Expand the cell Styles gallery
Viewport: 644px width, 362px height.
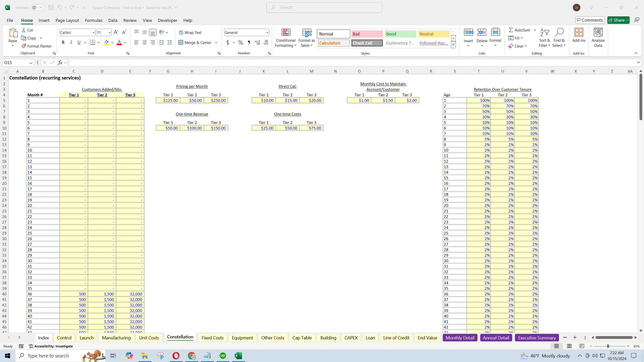(x=453, y=45)
